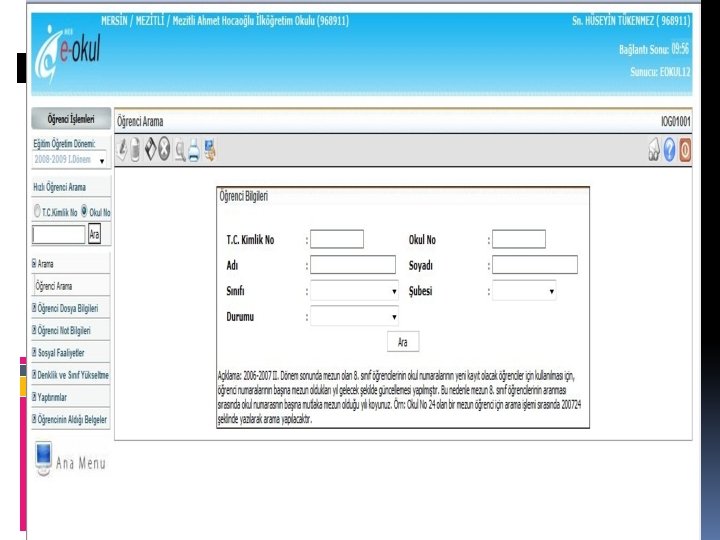Open the Durumu dropdown

[x=354, y=316]
